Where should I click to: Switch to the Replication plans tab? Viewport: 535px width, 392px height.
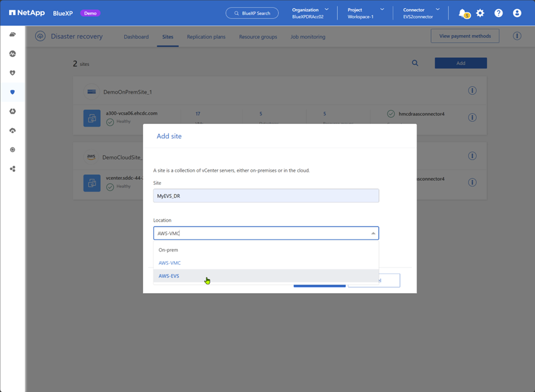click(206, 36)
